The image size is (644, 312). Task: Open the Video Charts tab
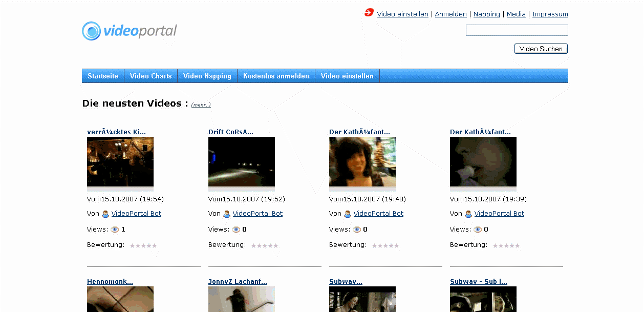(151, 76)
